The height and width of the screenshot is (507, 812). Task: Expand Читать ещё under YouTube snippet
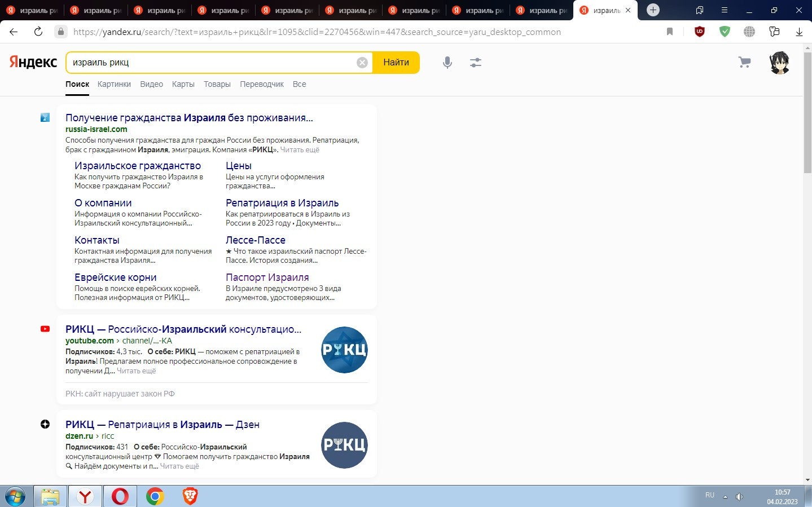pos(136,371)
